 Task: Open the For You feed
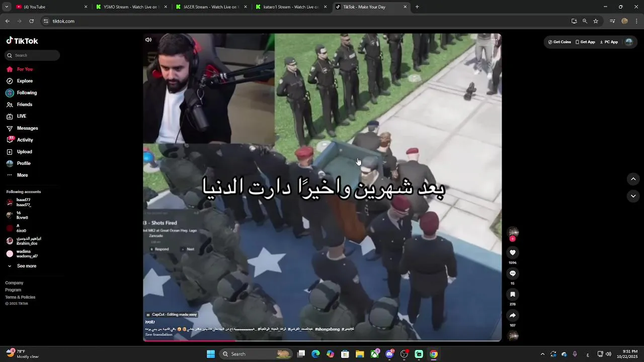coord(19,69)
